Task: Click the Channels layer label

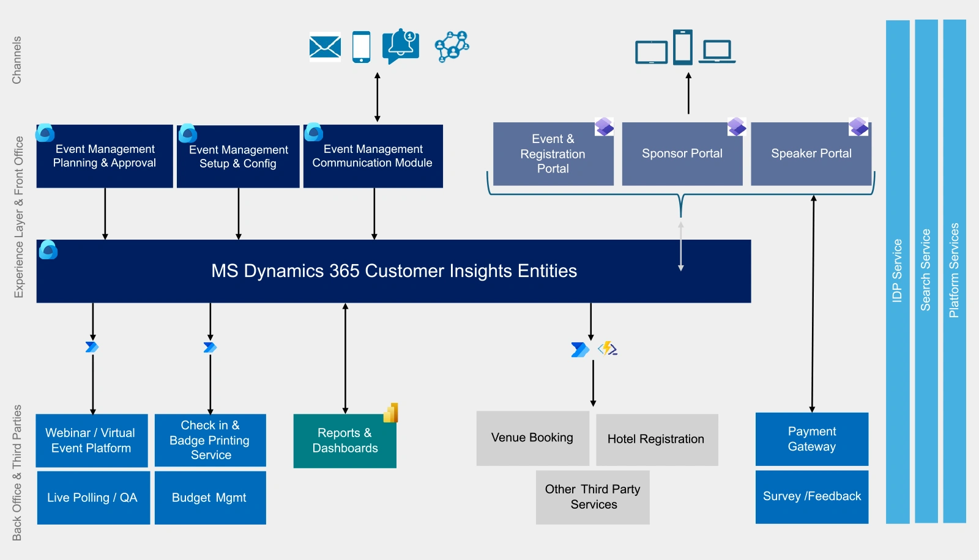Action: 17,60
